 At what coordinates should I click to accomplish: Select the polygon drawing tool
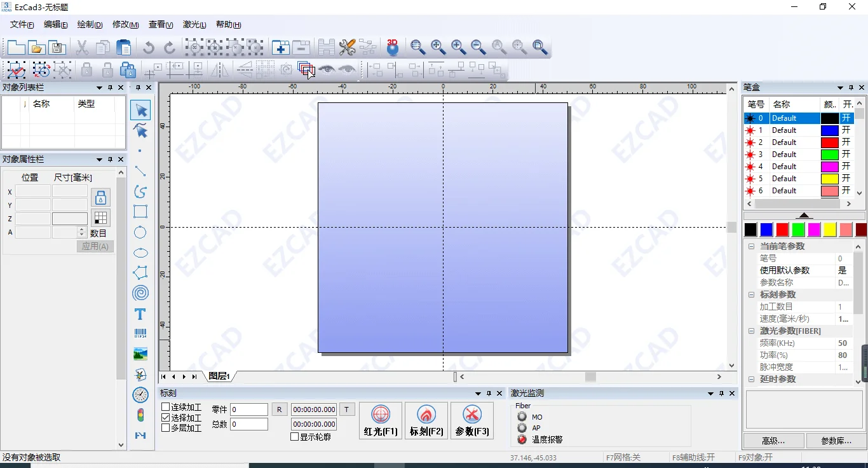tap(140, 273)
